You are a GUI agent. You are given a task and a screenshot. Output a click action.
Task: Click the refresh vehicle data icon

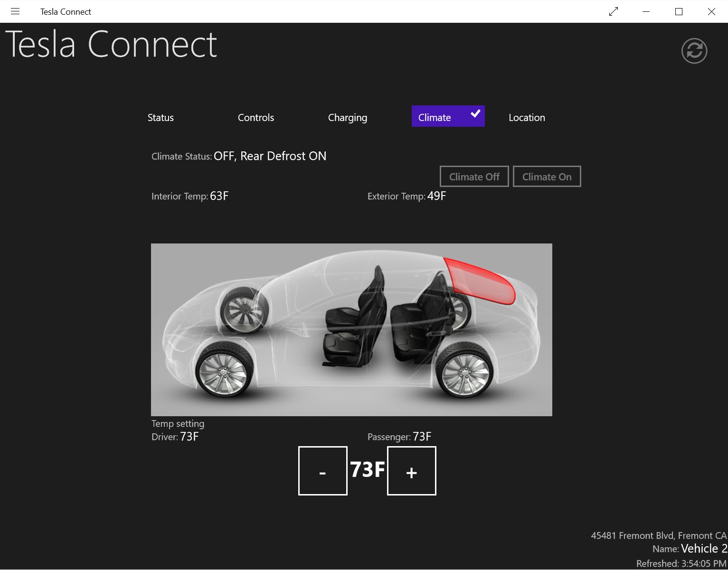694,51
